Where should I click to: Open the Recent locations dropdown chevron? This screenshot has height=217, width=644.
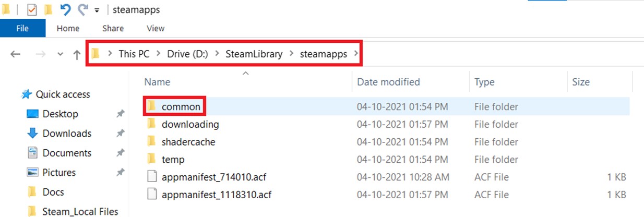[x=61, y=54]
